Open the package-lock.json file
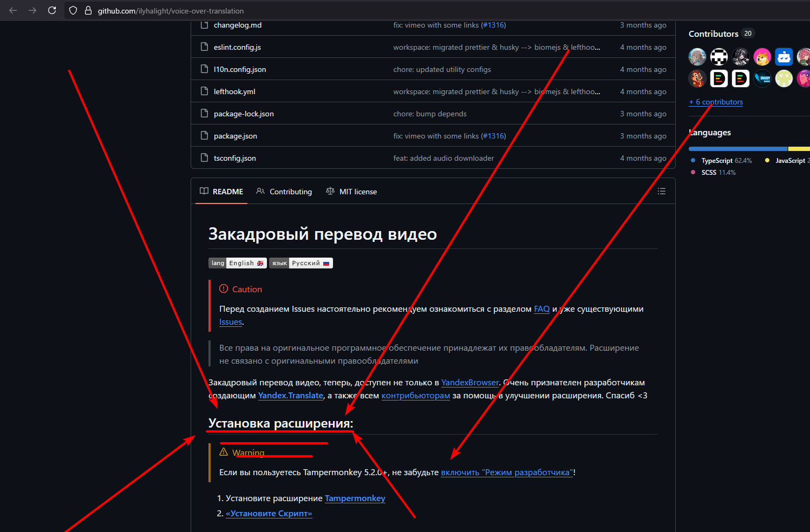The width and height of the screenshot is (810, 532). tap(244, 114)
